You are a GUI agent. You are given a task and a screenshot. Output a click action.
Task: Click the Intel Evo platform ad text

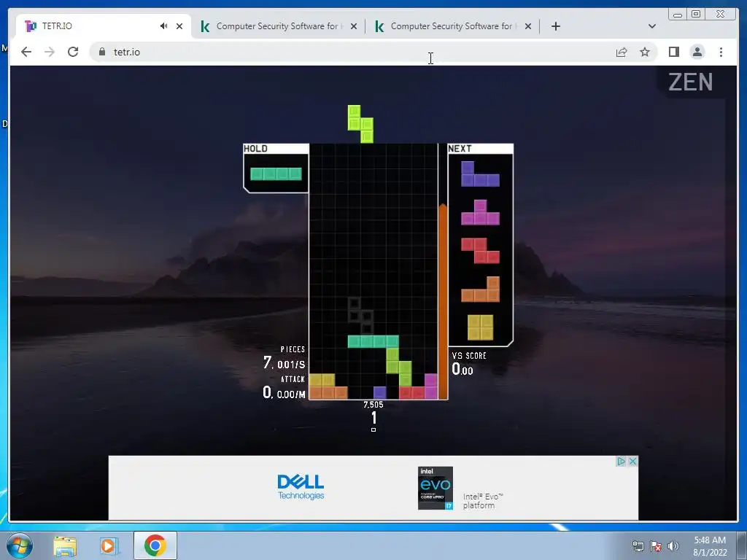483,501
